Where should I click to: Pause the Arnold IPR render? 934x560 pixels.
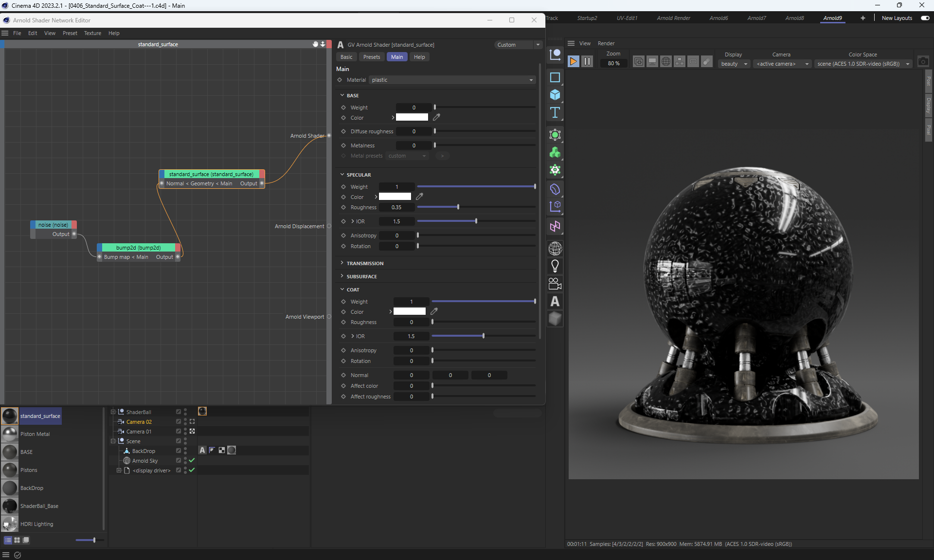[587, 61]
